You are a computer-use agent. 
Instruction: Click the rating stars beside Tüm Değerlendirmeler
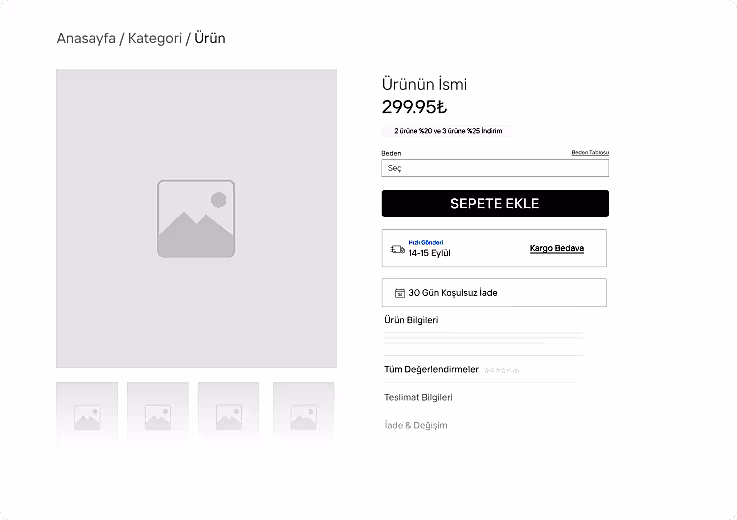click(x=502, y=370)
